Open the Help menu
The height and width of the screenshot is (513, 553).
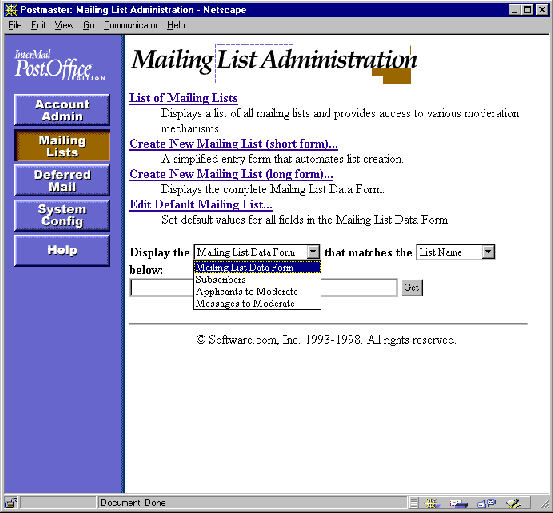(176, 25)
